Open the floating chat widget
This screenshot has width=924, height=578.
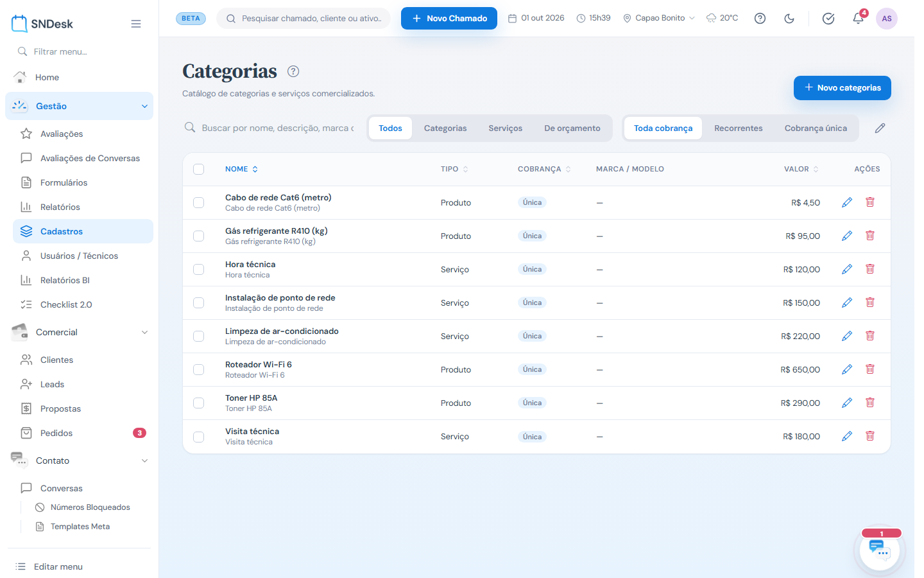pyautogui.click(x=880, y=550)
